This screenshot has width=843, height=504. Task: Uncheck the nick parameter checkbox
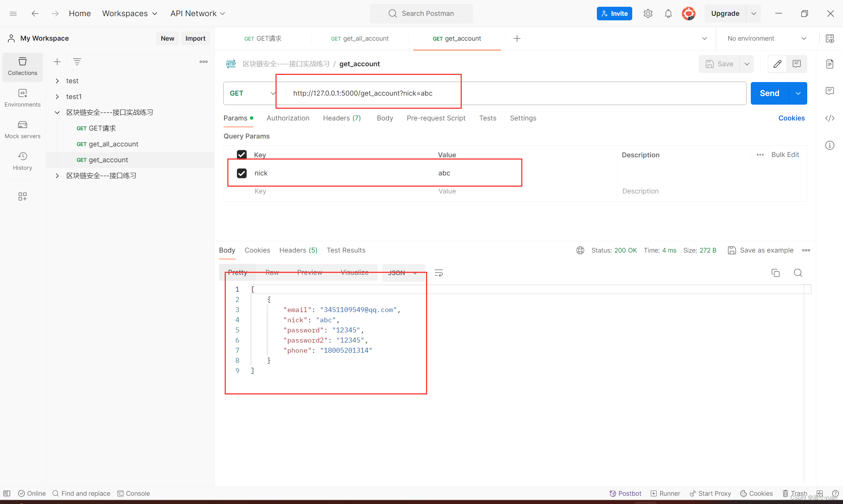click(x=242, y=173)
